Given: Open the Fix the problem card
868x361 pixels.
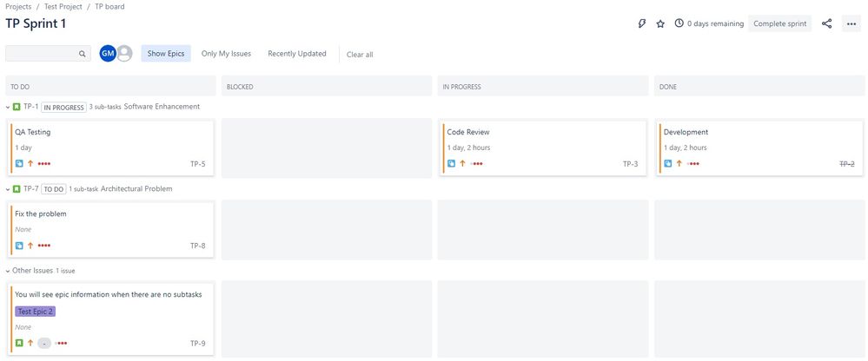Looking at the screenshot, I should [x=110, y=229].
